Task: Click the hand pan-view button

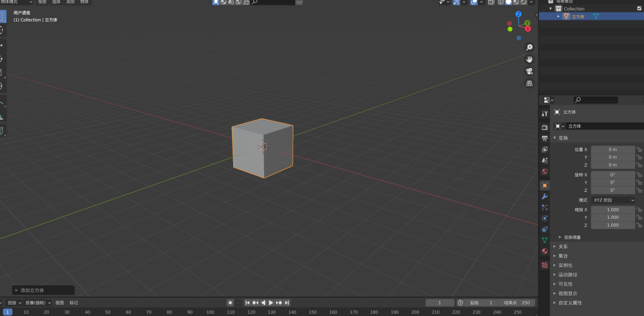Action: [530, 60]
